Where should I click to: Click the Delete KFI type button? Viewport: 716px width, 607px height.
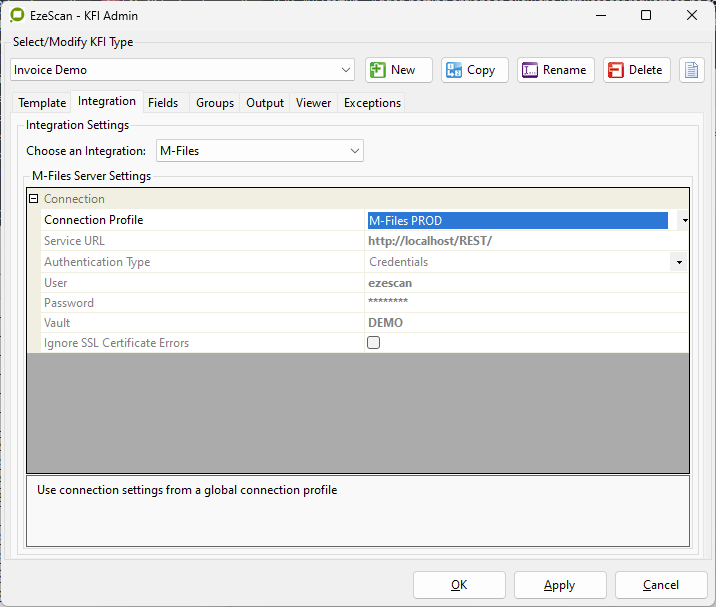[x=636, y=70]
